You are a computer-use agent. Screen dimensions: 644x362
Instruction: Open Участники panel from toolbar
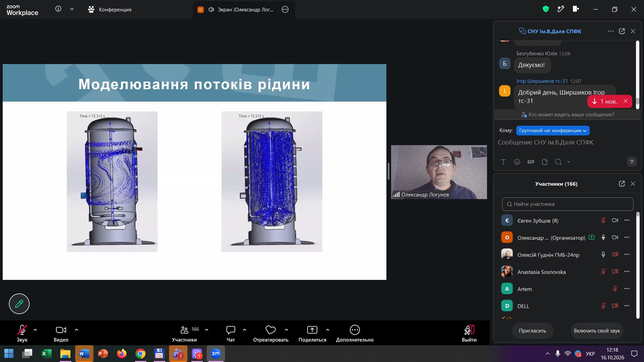(x=185, y=334)
